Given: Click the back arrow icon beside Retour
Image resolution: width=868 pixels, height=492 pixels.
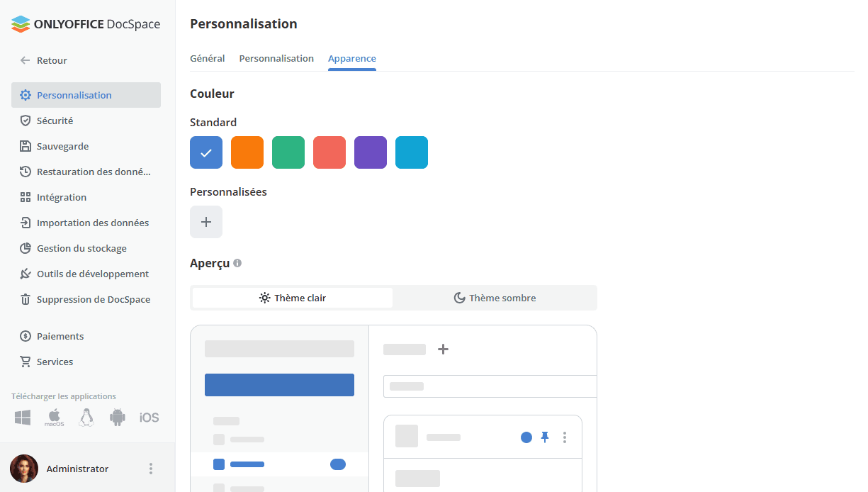Looking at the screenshot, I should 26,61.
